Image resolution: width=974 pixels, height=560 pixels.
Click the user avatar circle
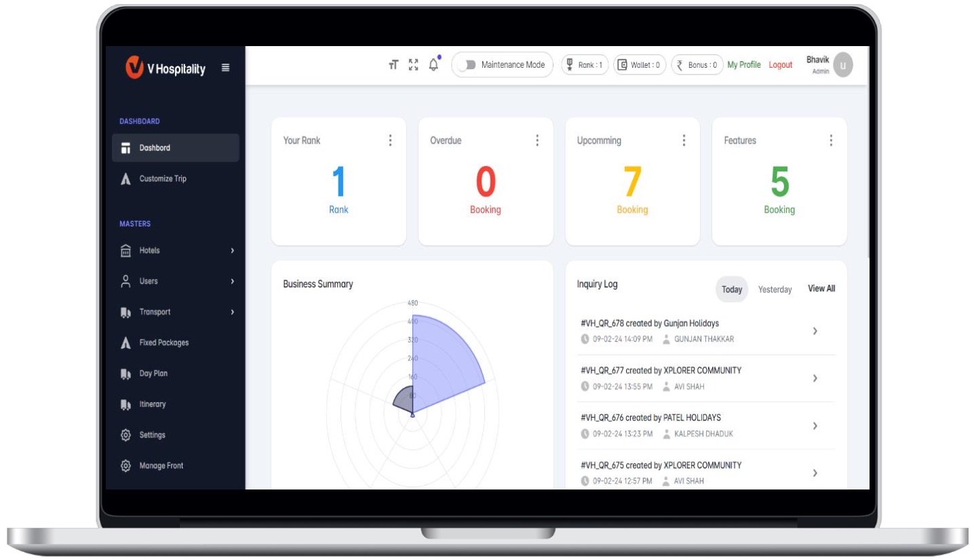click(842, 65)
